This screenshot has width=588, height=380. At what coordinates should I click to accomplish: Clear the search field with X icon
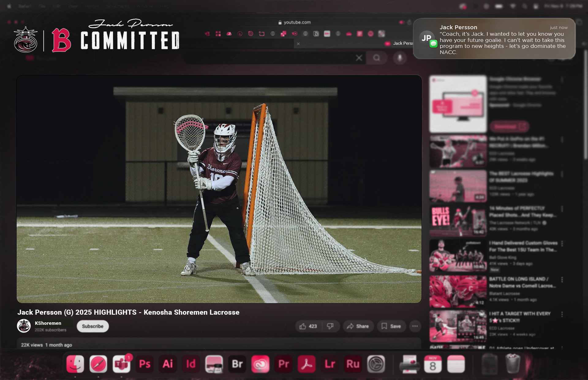coord(359,58)
